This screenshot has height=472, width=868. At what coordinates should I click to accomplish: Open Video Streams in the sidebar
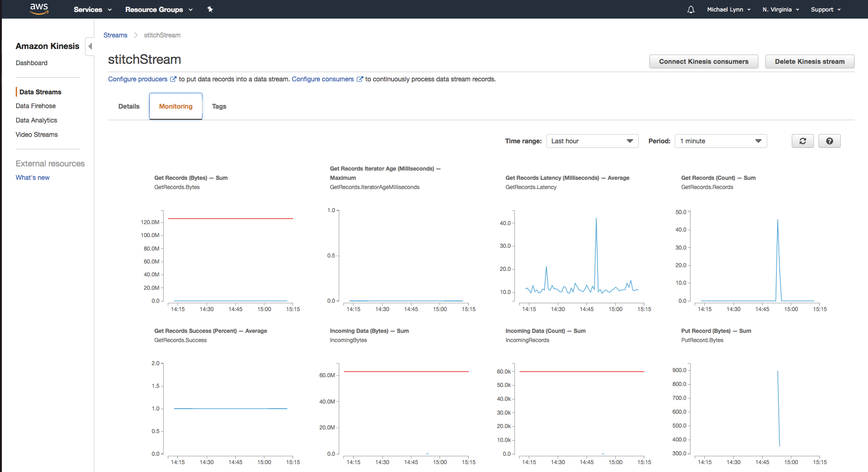click(37, 135)
